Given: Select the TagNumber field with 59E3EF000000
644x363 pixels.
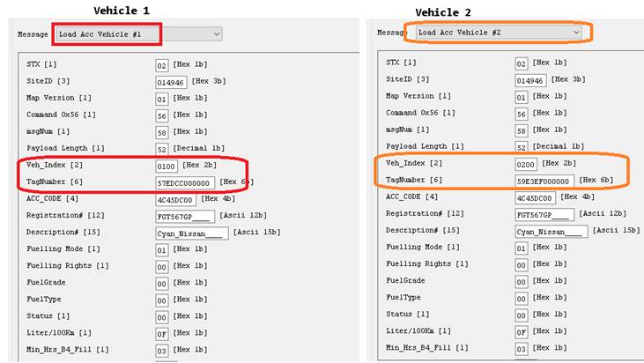Looking at the screenshot, I should coord(544,181).
